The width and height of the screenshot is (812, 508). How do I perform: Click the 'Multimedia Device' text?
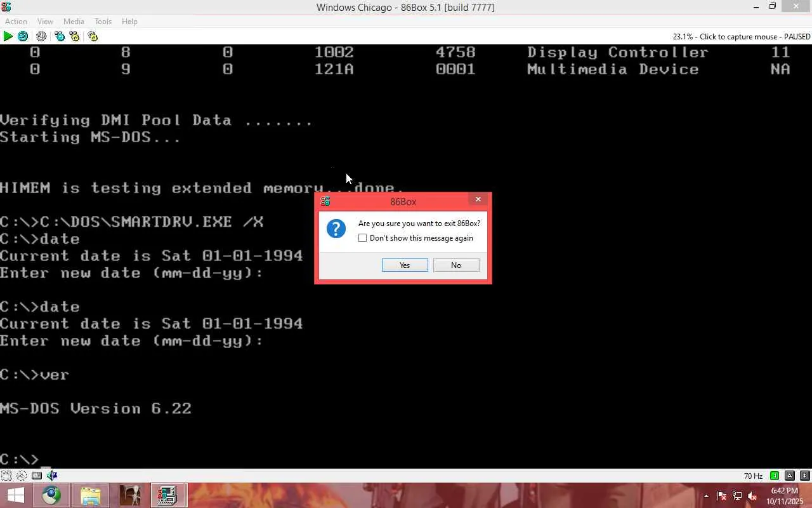coord(613,69)
